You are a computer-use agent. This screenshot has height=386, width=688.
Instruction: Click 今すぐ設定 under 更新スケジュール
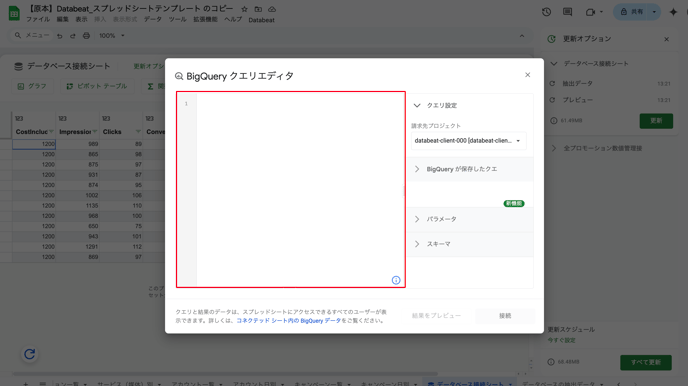(x=561, y=340)
